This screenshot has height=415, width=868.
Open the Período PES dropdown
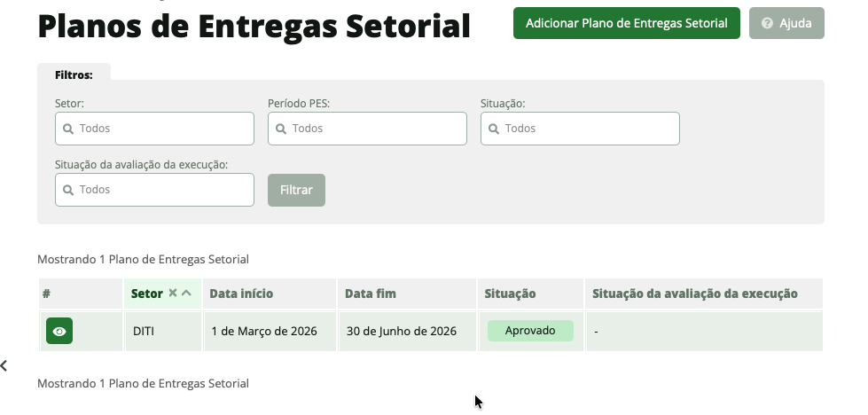(x=367, y=129)
